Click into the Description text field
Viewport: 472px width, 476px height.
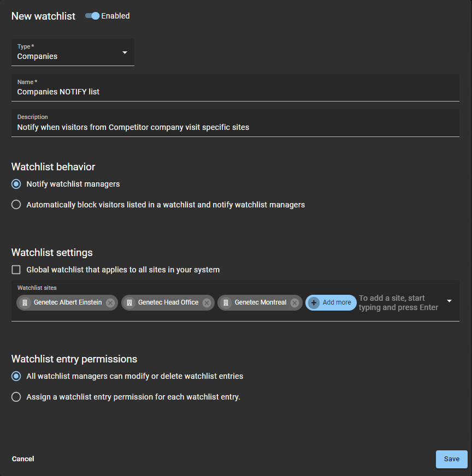tap(235, 127)
